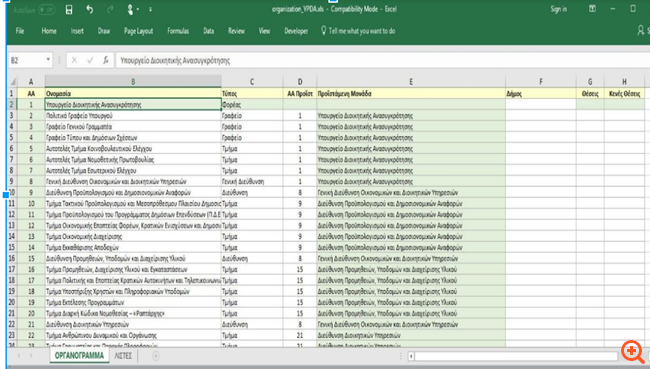Click header cell Τύπος
The height and width of the screenshot is (369, 650).
tap(252, 94)
